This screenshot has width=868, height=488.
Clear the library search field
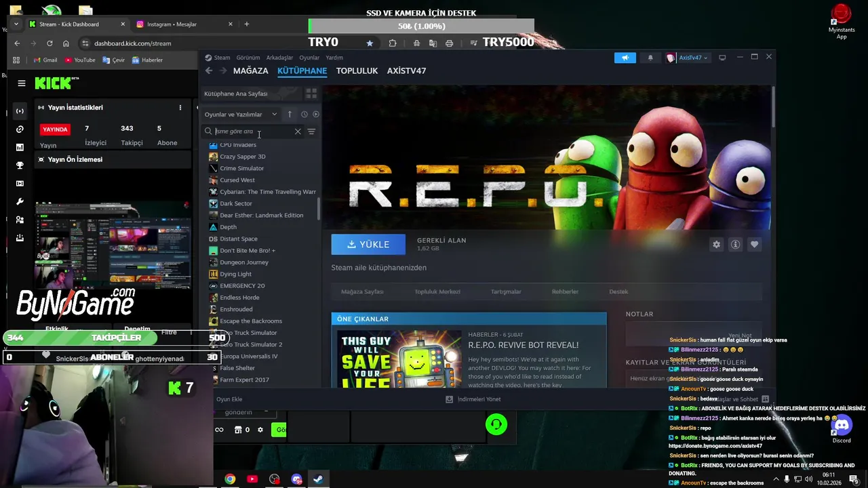(298, 131)
